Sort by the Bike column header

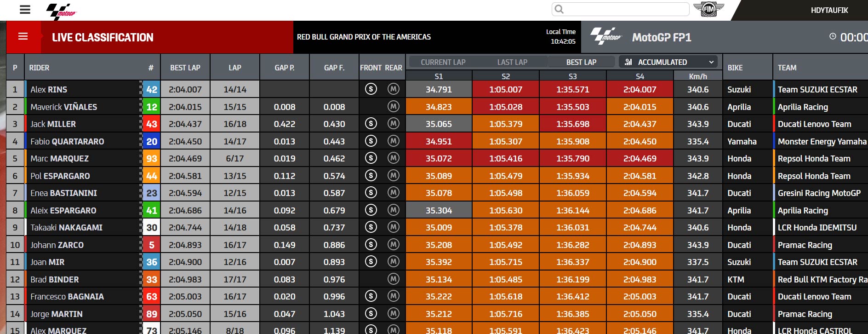735,68
